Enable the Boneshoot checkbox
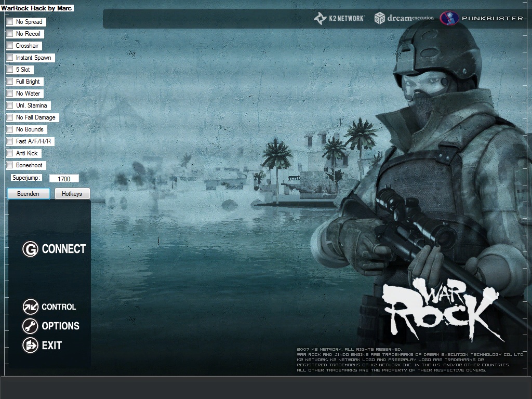The width and height of the screenshot is (532, 399). [x=10, y=165]
